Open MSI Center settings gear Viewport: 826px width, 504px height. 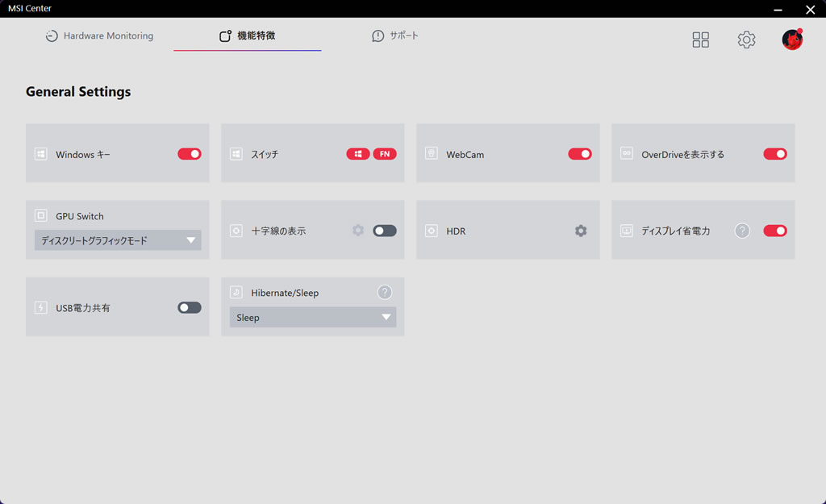(746, 40)
